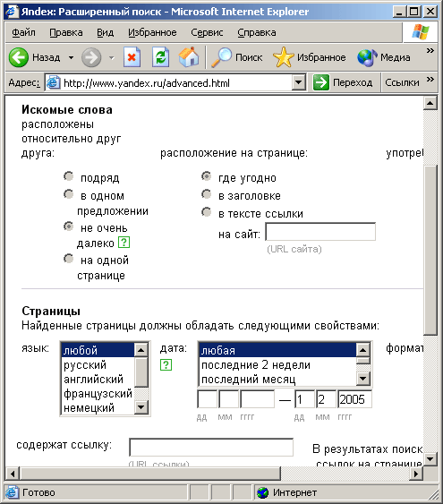Open help icon under 'дата:' label
The width and height of the screenshot is (443, 504).
coord(166,365)
